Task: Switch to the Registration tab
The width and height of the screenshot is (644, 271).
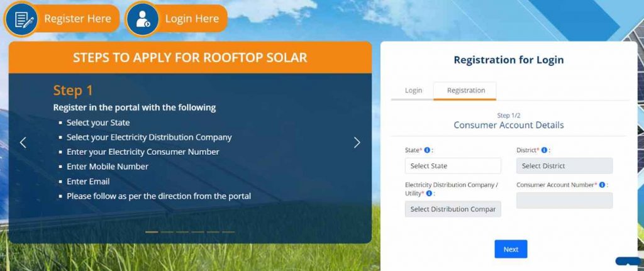Action: (x=466, y=91)
